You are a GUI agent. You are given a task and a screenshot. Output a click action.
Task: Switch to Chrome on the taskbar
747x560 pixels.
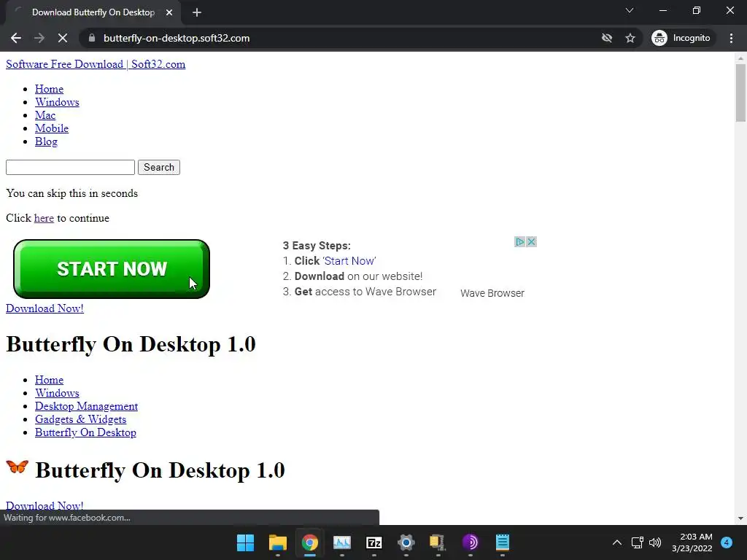tap(309, 542)
